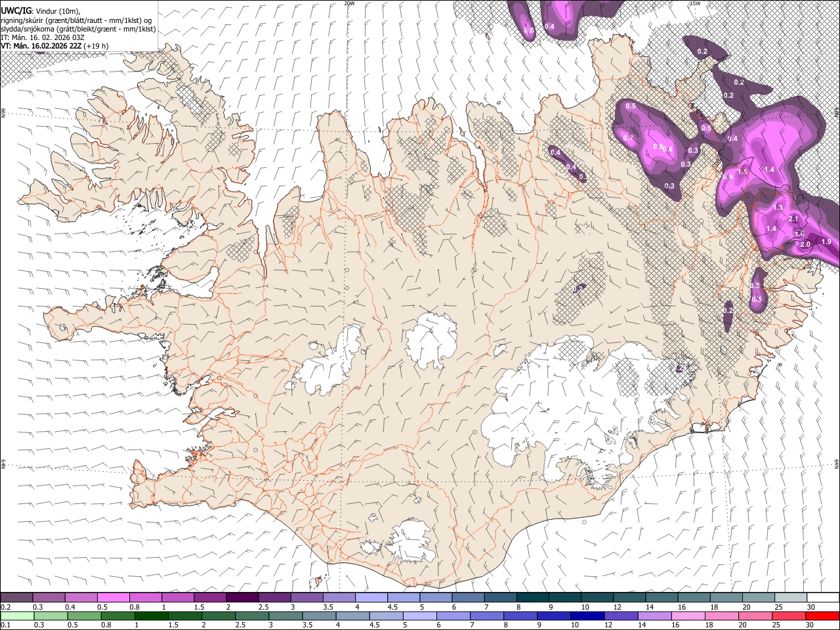
Task: Click the '20W' longitude label at top
Action: tap(349, 3)
